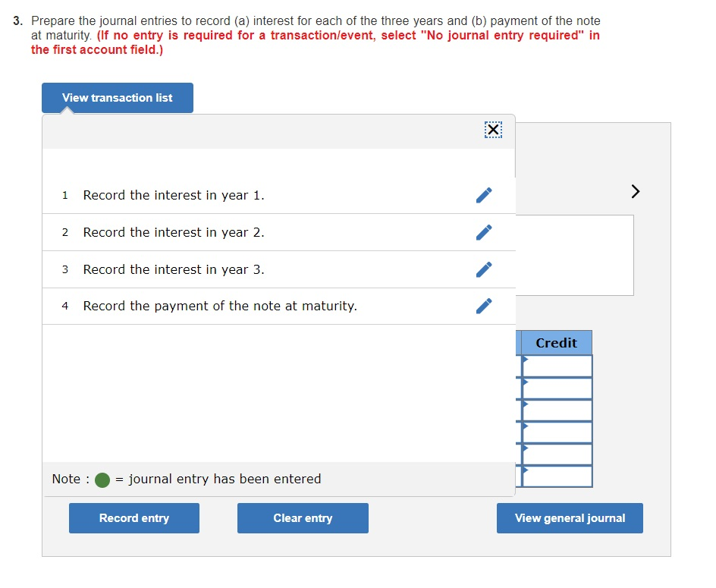The height and width of the screenshot is (588, 716).
Task: Select the pencil icon beside year 2 interest
Action: (x=483, y=232)
